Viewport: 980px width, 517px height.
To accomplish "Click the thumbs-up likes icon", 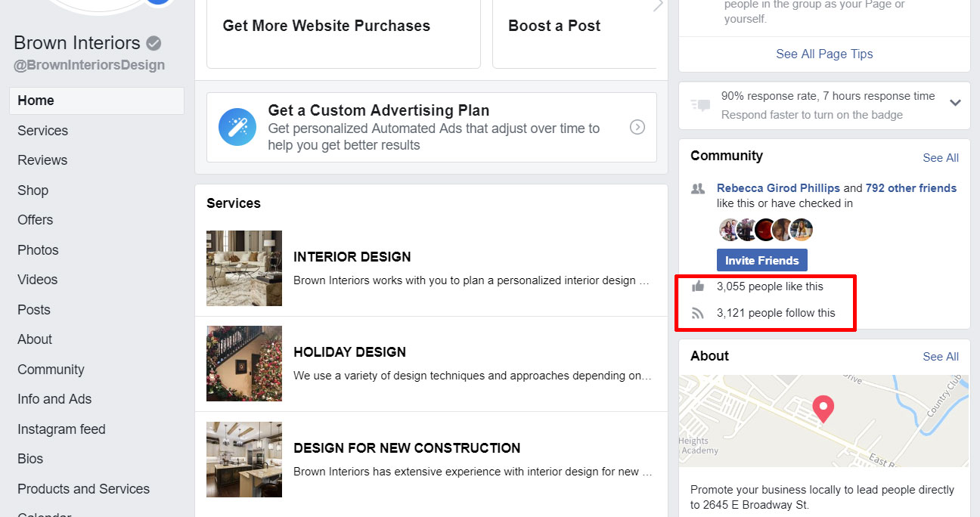I will tap(698, 286).
